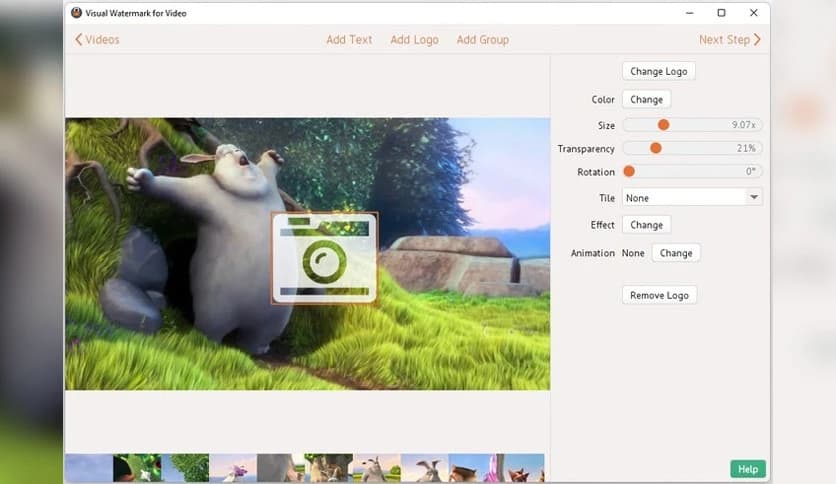Click the Visual Watermark app icon

[x=76, y=13]
